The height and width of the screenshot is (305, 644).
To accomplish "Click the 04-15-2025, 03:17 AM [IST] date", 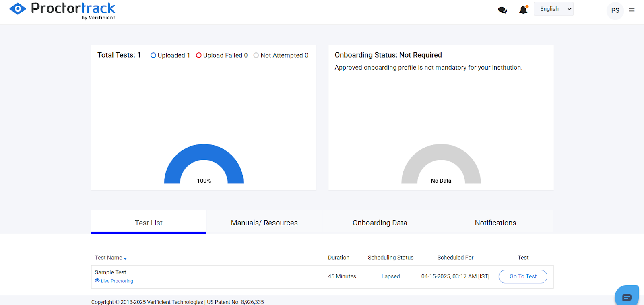I will click(x=455, y=276).
